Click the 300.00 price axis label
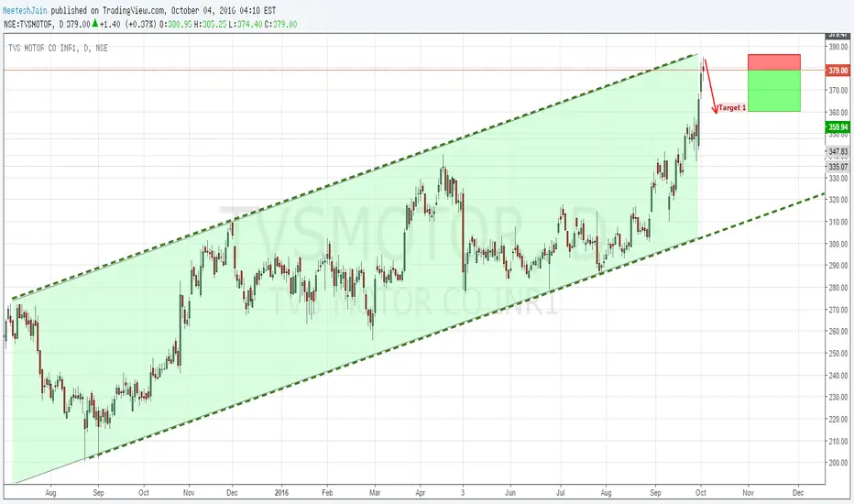 (x=838, y=244)
